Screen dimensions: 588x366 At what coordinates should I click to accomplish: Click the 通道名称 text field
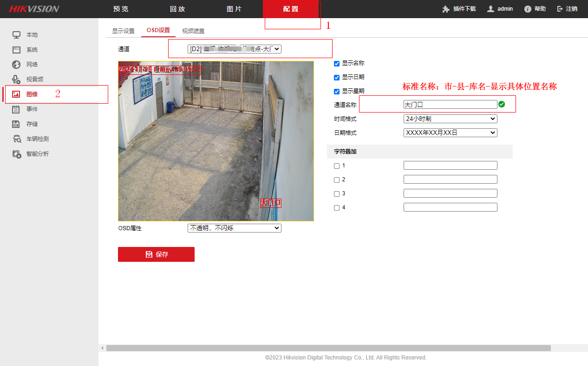pyautogui.click(x=451, y=105)
